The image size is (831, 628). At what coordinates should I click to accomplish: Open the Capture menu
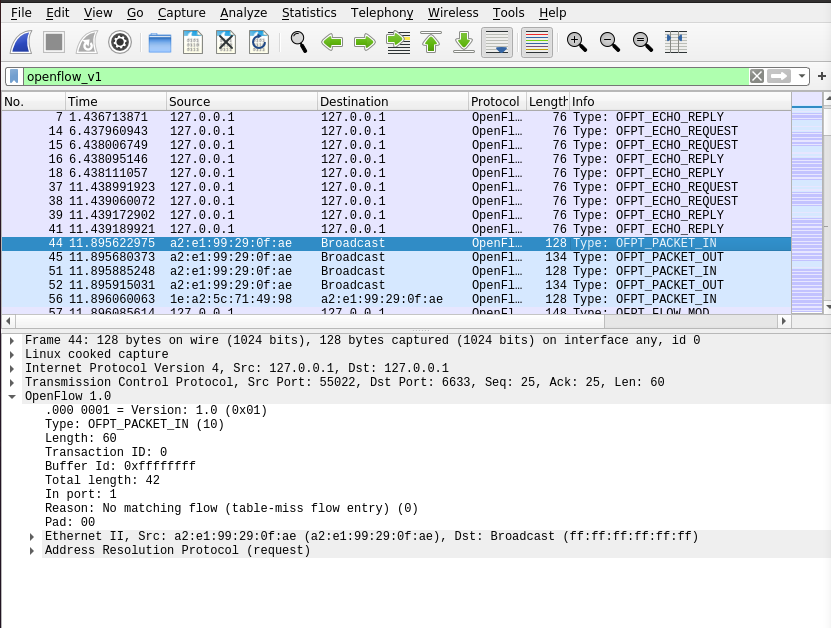click(182, 13)
